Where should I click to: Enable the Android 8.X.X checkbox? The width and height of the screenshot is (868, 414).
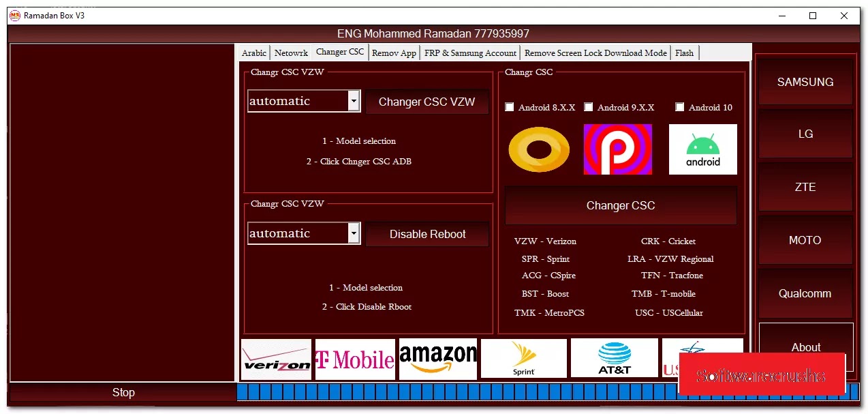(x=510, y=107)
